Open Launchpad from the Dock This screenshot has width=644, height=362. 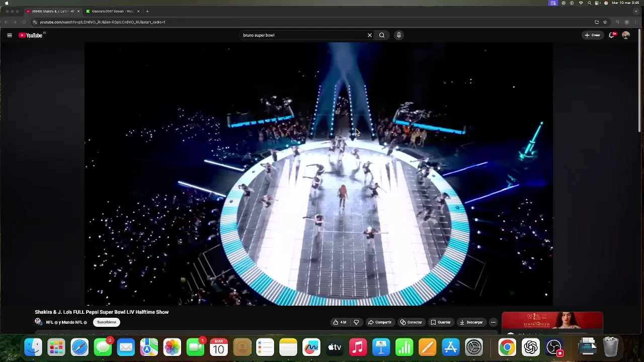(56, 347)
